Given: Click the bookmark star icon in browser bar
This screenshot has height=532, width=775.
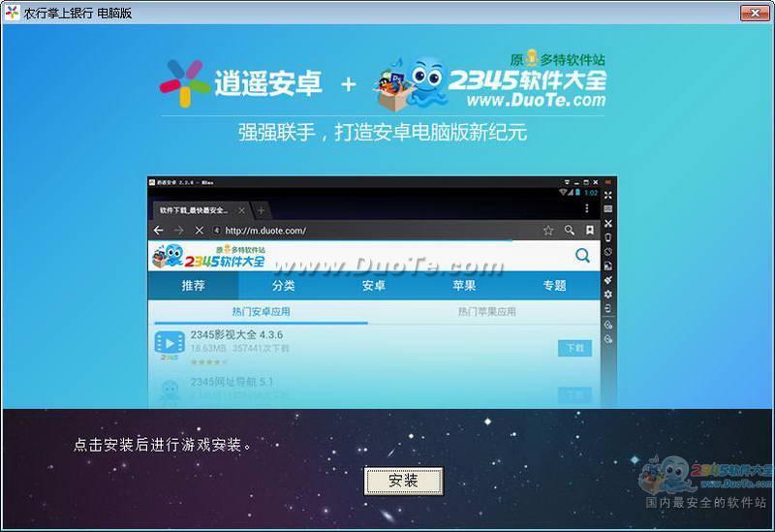Looking at the screenshot, I should tap(548, 231).
